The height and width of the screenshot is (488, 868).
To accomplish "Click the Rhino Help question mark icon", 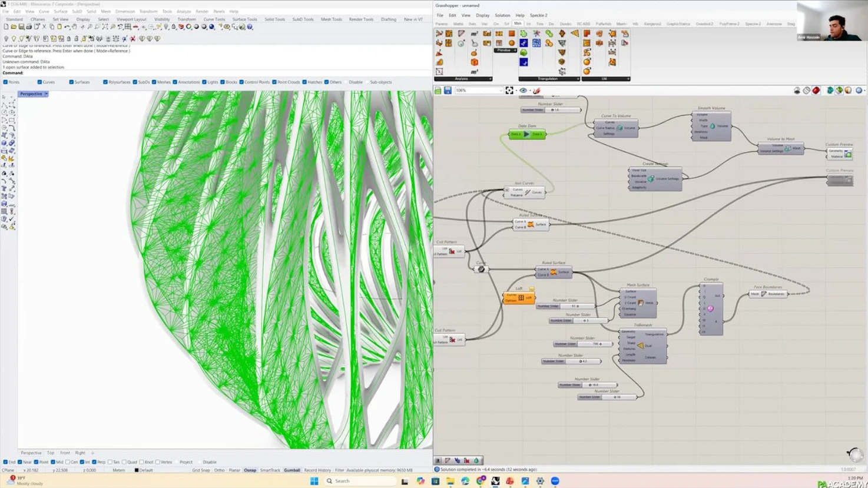I will pyautogui.click(x=250, y=27).
